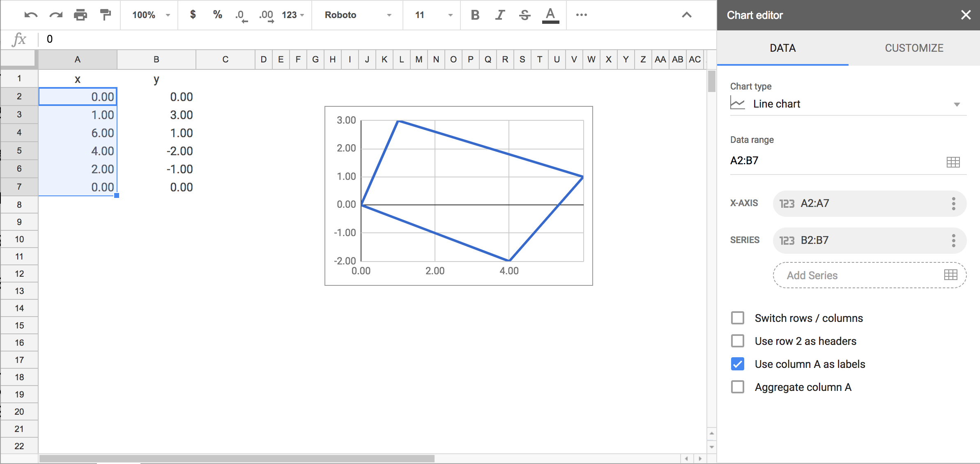The width and height of the screenshot is (980, 464).
Task: Click cell A1 containing x
Action: click(78, 79)
